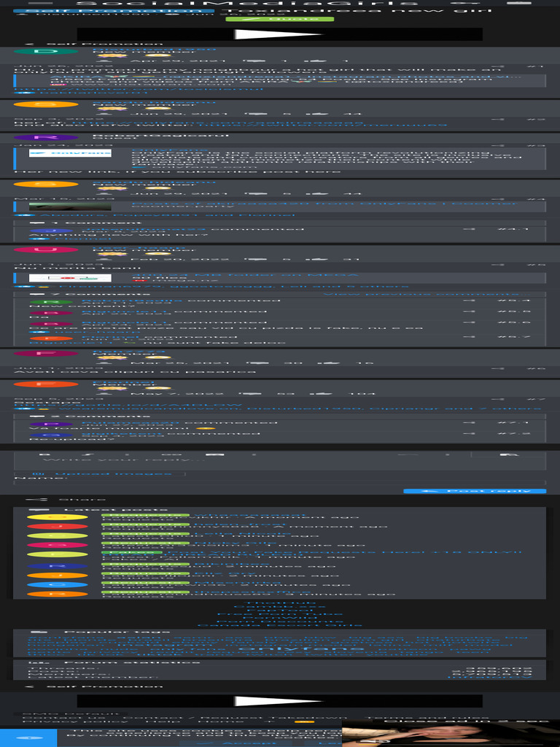Open the purple R avatar on post #3
The width and height of the screenshot is (560, 747).
pyautogui.click(x=46, y=138)
